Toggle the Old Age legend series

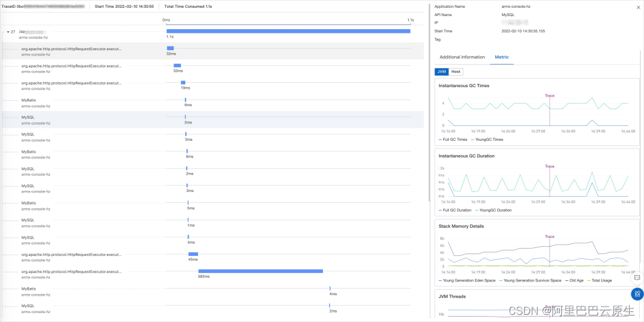[x=574, y=280]
